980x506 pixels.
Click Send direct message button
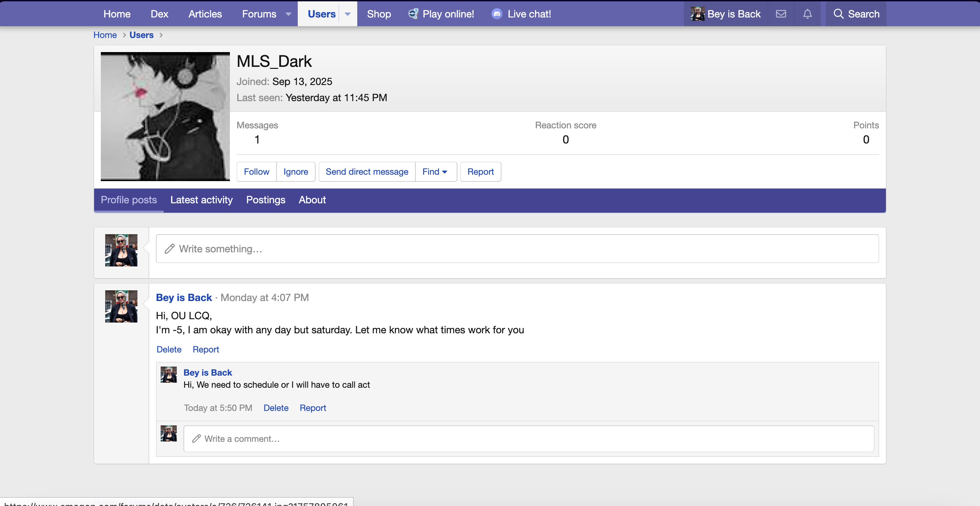click(x=367, y=172)
